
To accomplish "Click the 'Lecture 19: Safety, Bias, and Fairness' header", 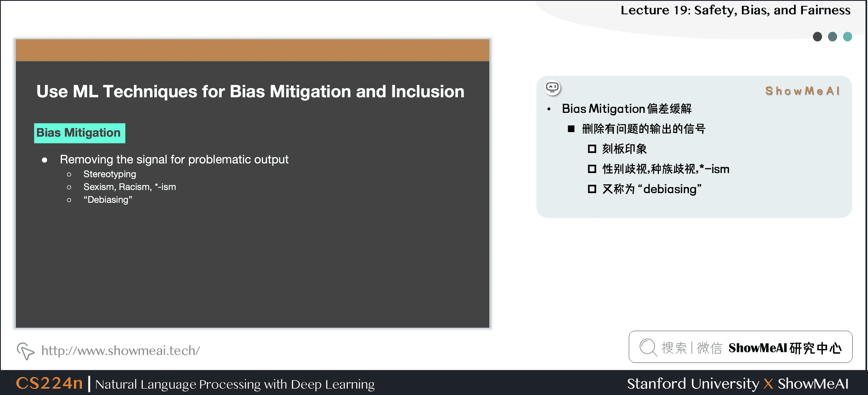I will coord(735,10).
